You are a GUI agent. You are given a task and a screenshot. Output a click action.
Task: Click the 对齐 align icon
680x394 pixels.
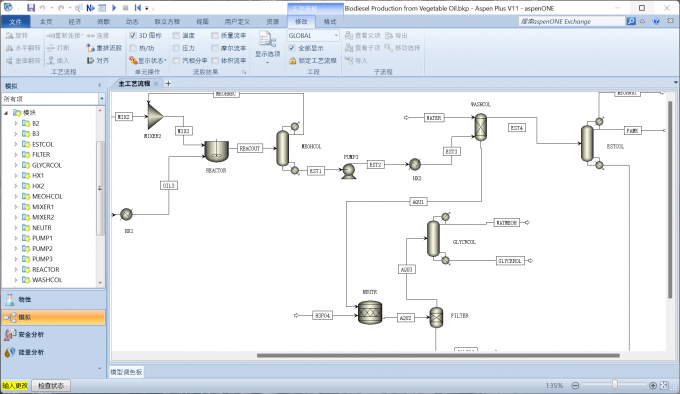click(x=90, y=60)
